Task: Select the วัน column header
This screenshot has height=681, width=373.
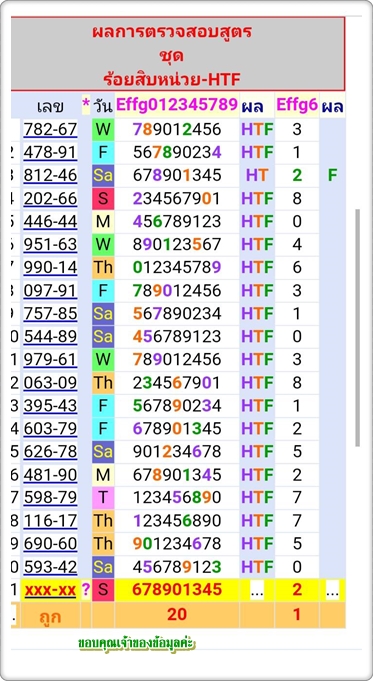Action: [103, 106]
